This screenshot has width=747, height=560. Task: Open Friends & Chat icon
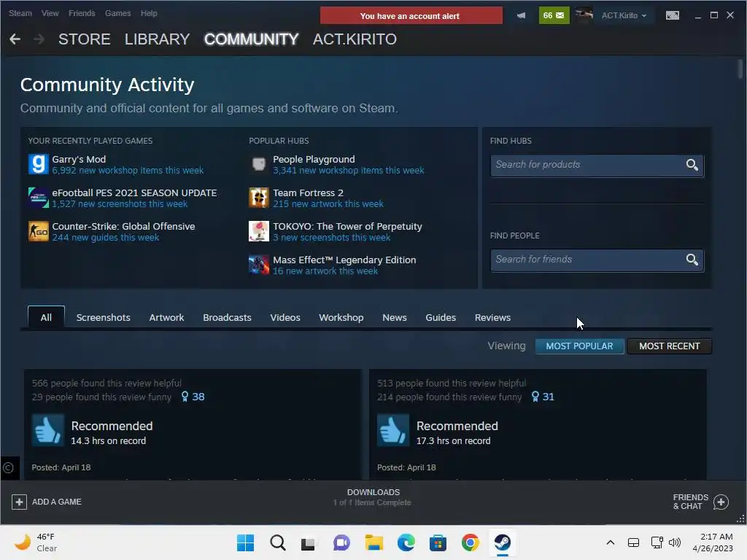tap(721, 502)
